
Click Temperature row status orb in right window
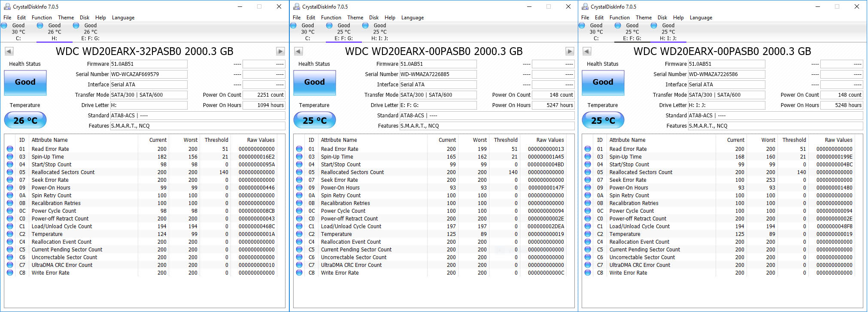coord(588,234)
